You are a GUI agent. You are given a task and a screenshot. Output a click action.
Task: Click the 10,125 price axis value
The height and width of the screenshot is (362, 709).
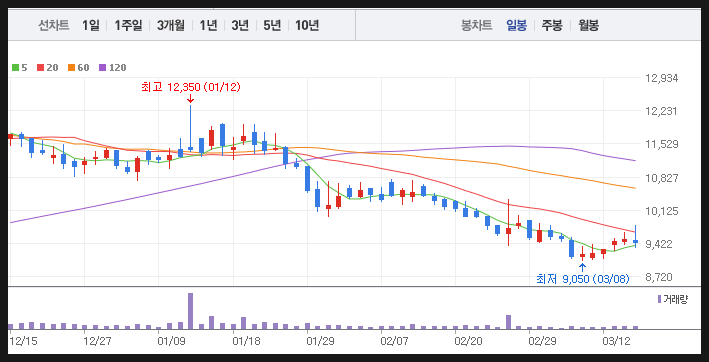[x=662, y=211]
